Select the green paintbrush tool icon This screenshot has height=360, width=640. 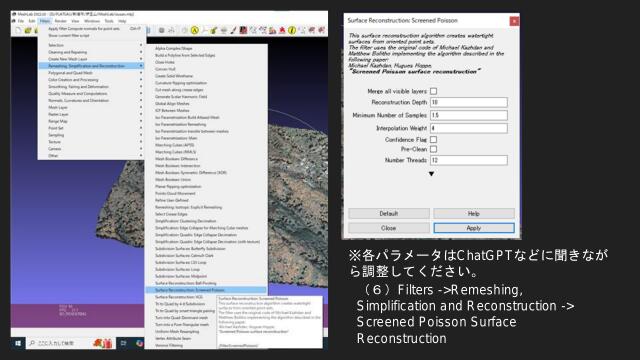213,30
